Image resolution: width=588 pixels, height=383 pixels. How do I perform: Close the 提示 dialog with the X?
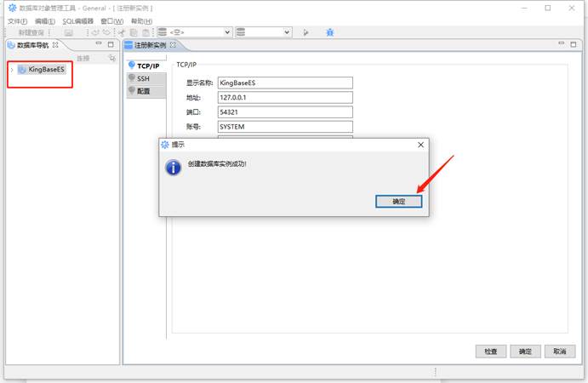coord(420,145)
